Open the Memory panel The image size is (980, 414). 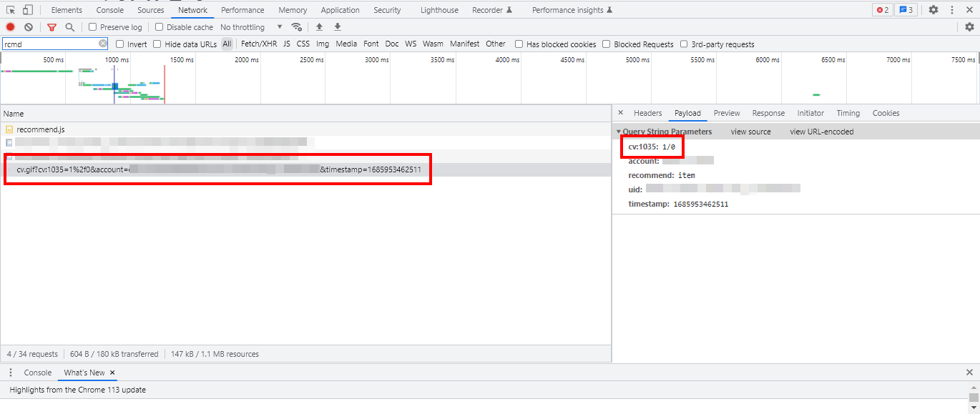pyautogui.click(x=293, y=10)
